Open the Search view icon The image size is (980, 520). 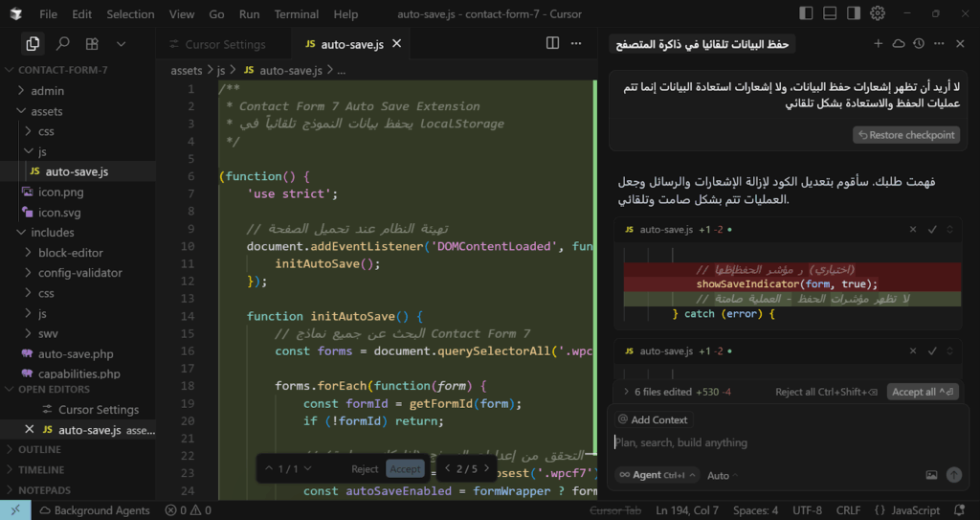pyautogui.click(x=62, y=44)
